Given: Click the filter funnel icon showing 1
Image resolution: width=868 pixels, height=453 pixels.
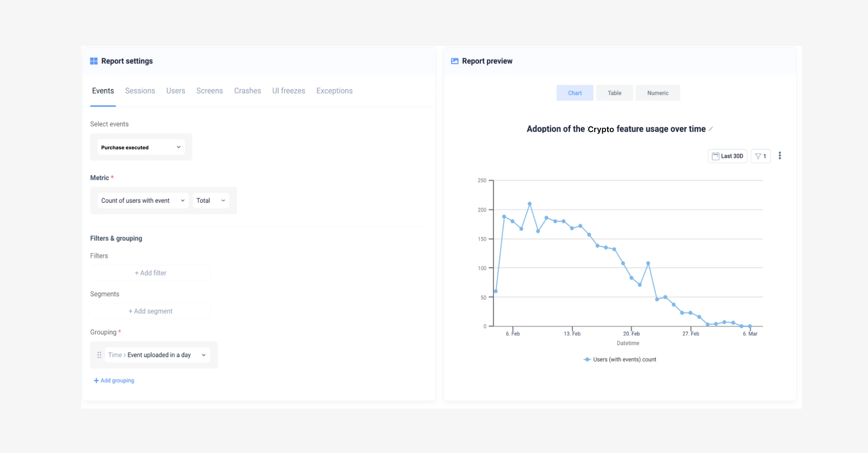Looking at the screenshot, I should (x=758, y=156).
